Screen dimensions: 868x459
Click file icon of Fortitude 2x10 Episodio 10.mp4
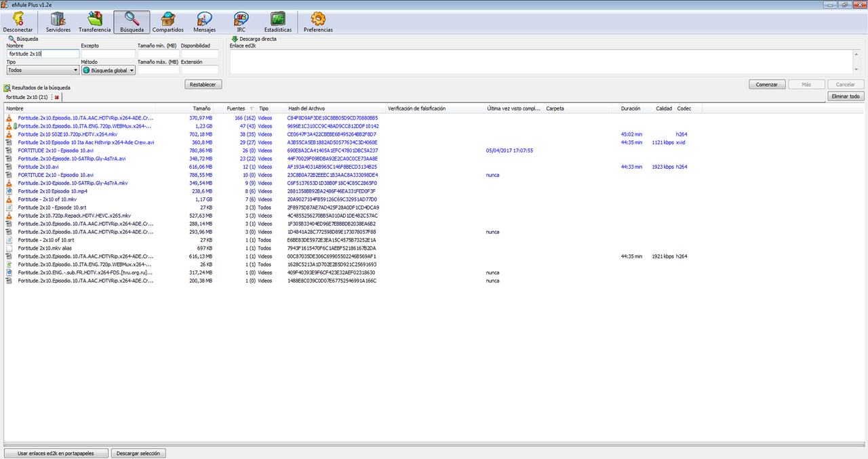[x=9, y=191]
